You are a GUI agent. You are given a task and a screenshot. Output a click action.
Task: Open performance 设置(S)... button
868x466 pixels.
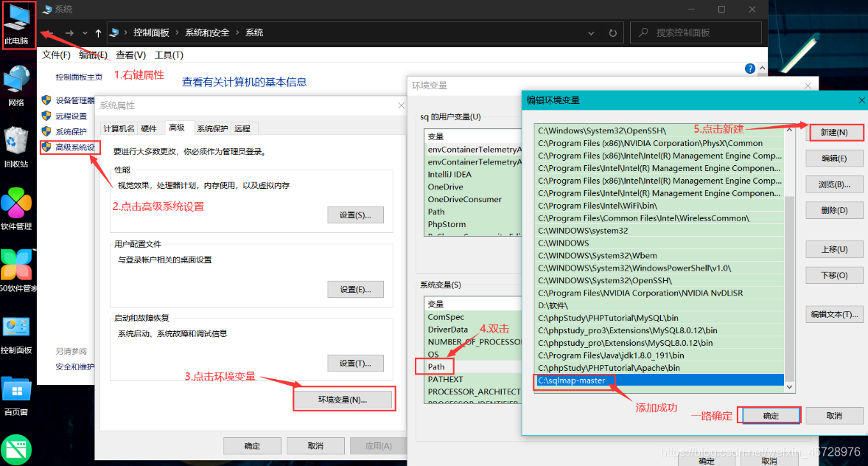click(355, 215)
